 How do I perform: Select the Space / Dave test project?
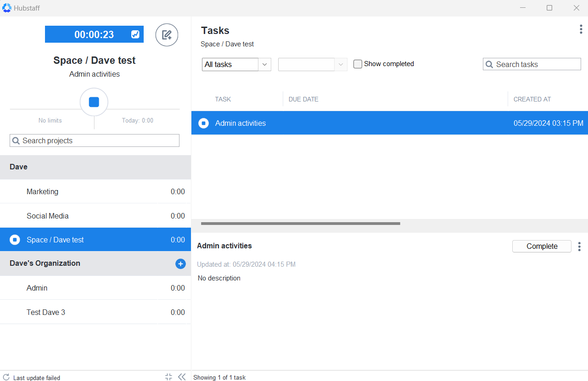(x=95, y=240)
